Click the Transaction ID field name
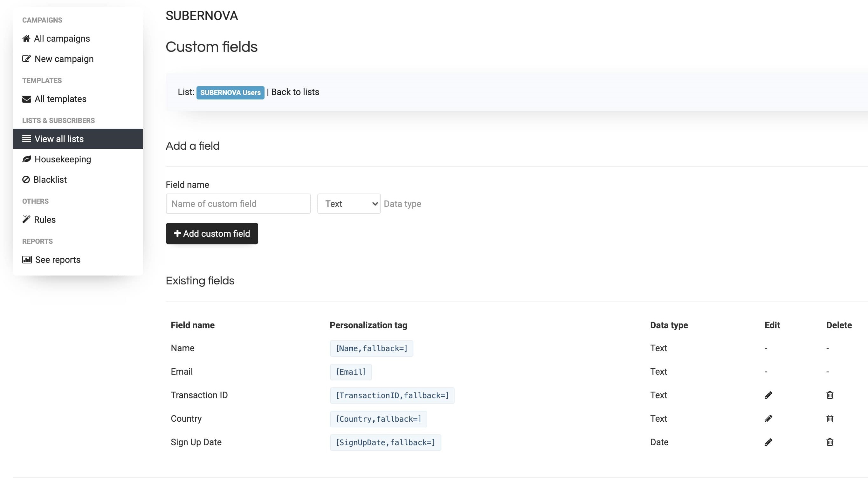 [199, 395]
